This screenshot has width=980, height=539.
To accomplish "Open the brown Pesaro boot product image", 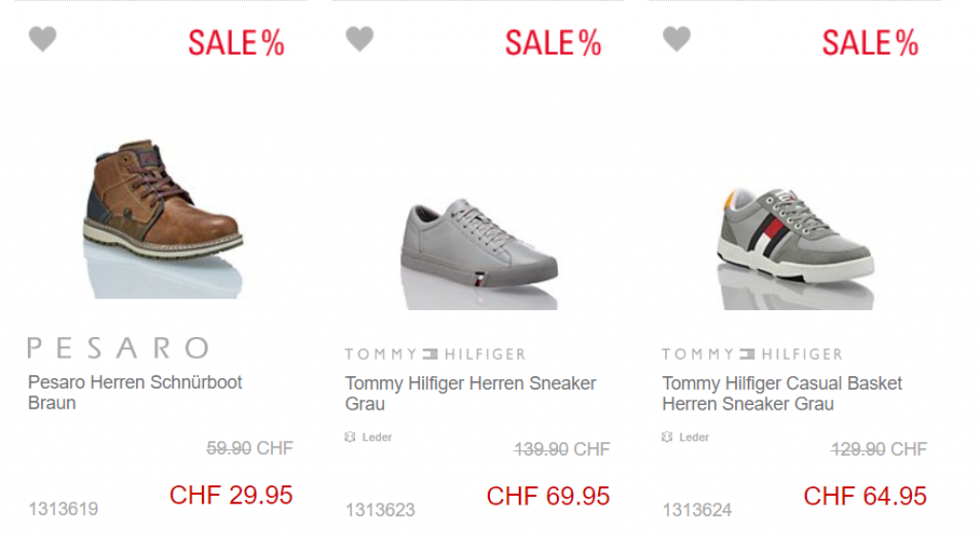I will pyautogui.click(x=163, y=217).
